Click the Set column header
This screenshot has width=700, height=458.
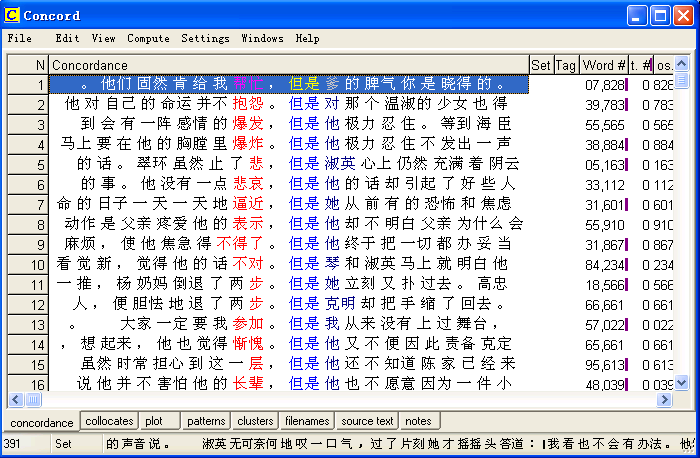pos(541,65)
